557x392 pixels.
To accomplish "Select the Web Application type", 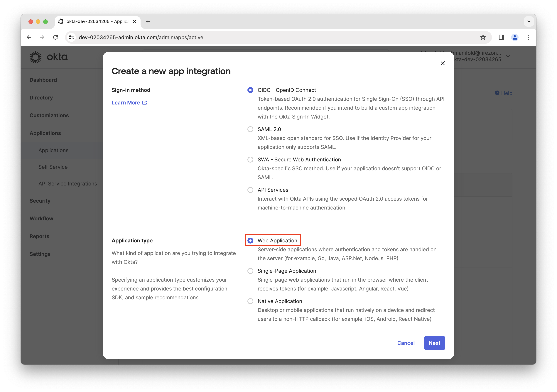I will [251, 240].
